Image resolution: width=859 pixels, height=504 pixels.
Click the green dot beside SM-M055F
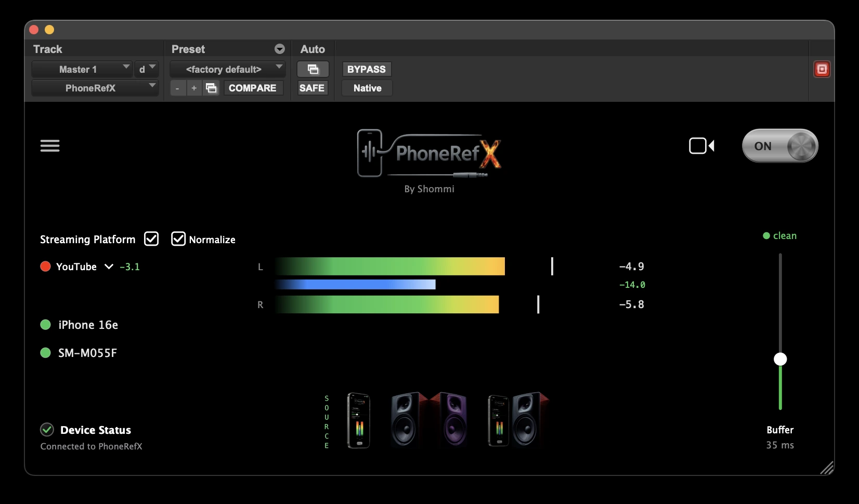click(45, 353)
